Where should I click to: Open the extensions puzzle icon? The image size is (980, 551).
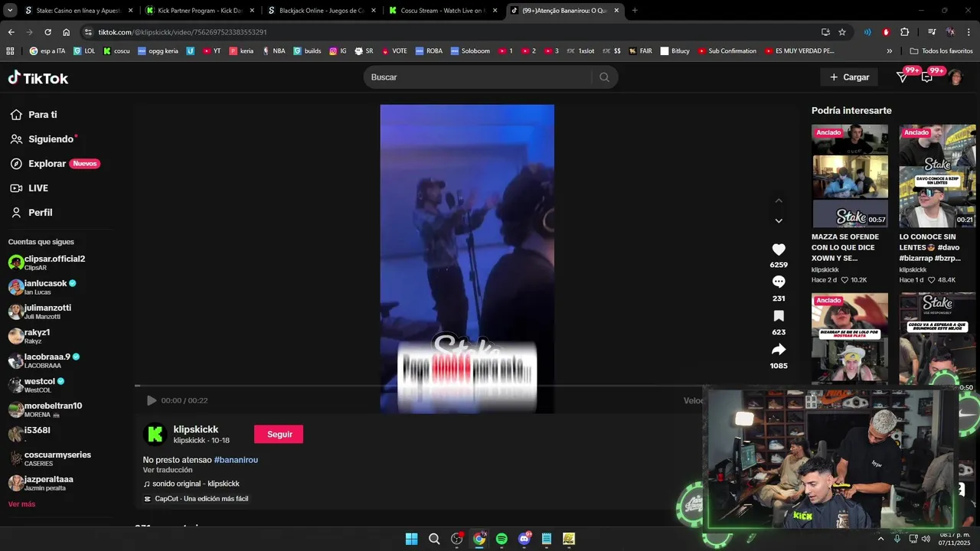904,32
